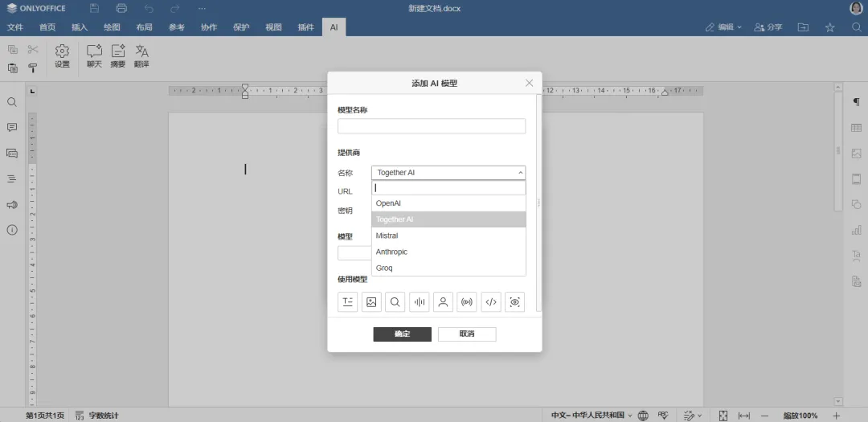Viewport: 868px width, 422px height.
Task: Open the chat panel in left sidebar
Action: [x=11, y=154]
